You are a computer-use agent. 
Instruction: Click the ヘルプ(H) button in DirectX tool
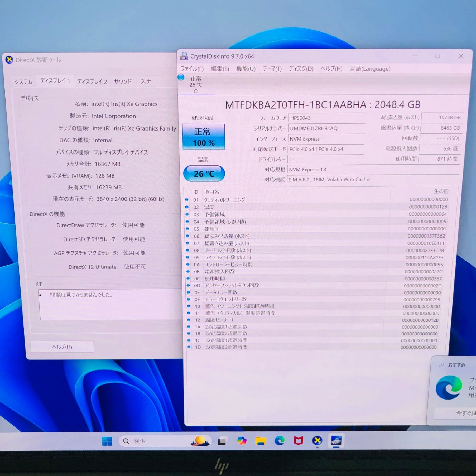[x=62, y=347]
